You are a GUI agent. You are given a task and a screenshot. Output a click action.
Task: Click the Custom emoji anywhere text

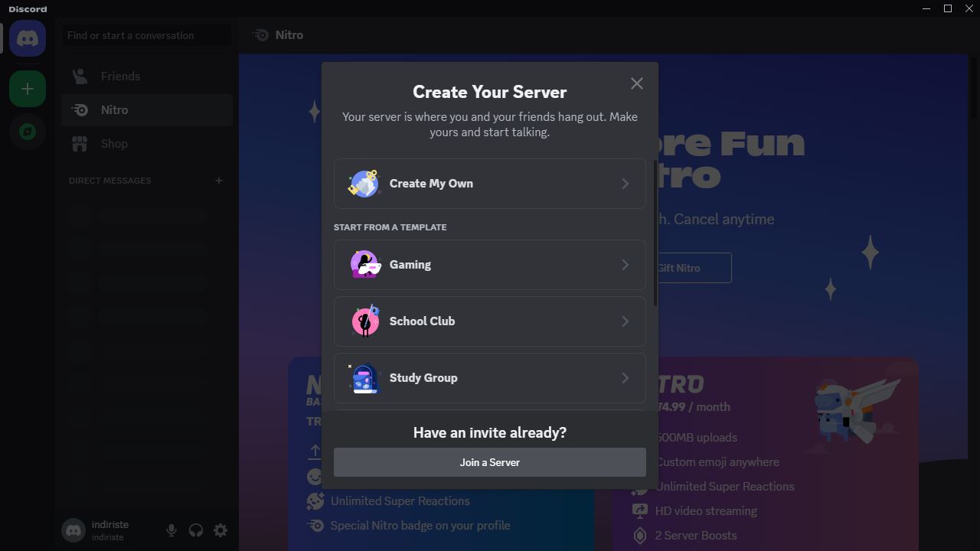pyautogui.click(x=717, y=462)
